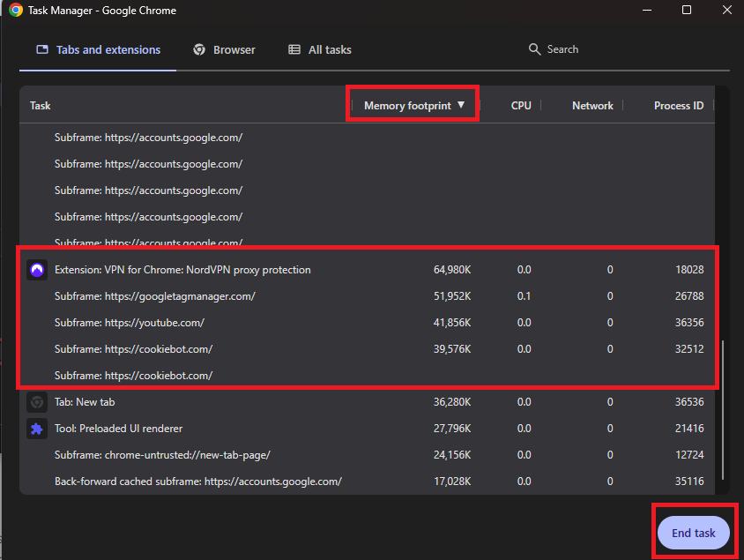The width and height of the screenshot is (744, 560).
Task: Click the New tab row icon
Action: click(36, 402)
